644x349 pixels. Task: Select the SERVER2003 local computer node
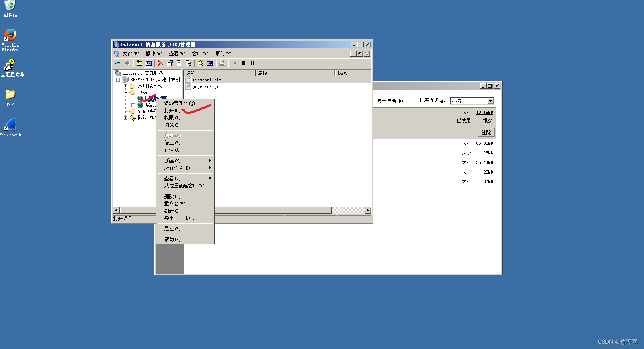(x=155, y=80)
